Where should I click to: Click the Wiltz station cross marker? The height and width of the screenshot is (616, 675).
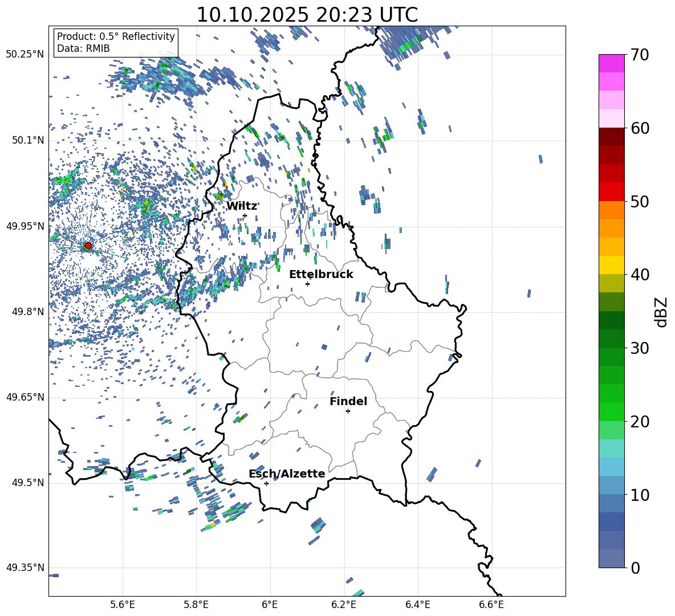[245, 215]
